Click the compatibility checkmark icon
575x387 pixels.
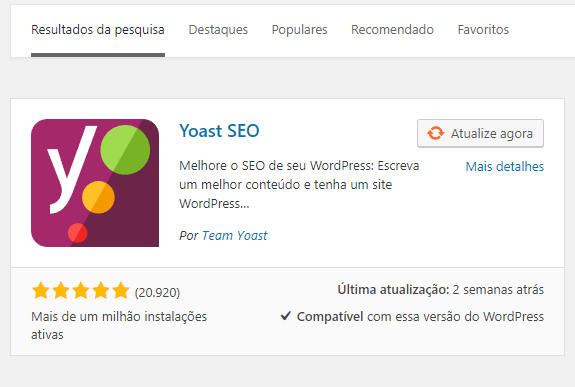pos(286,316)
